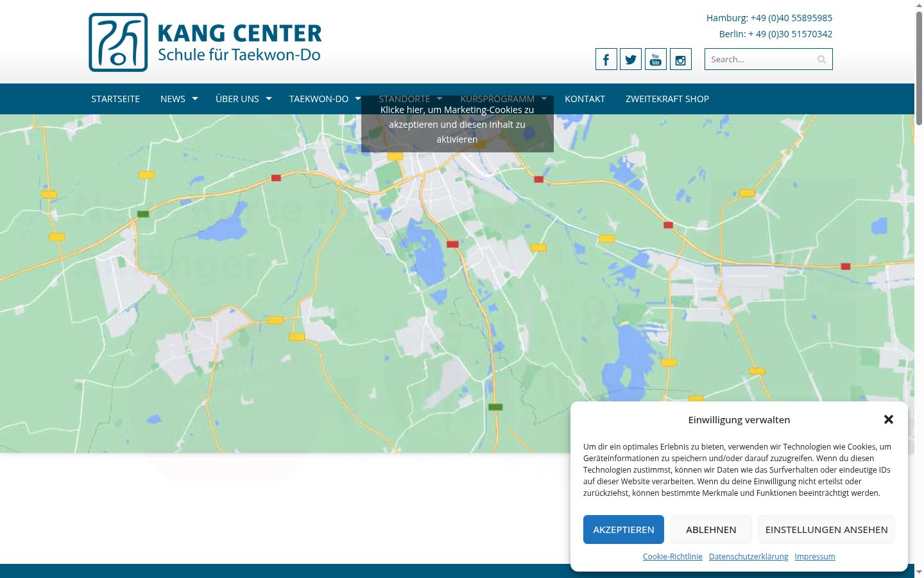Decline cookies with the Ablehnen button
This screenshot has height=578, width=924.
tap(711, 529)
